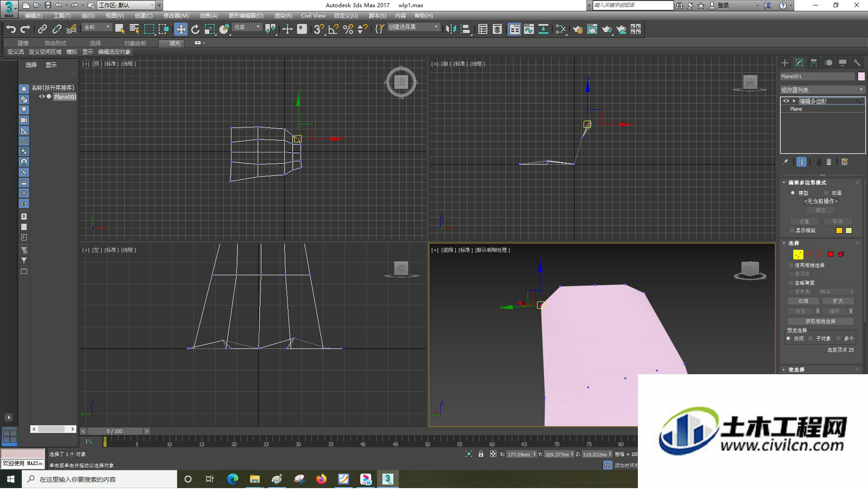868x489 pixels.
Task: Click the orange cage color swatch
Action: tap(839, 230)
